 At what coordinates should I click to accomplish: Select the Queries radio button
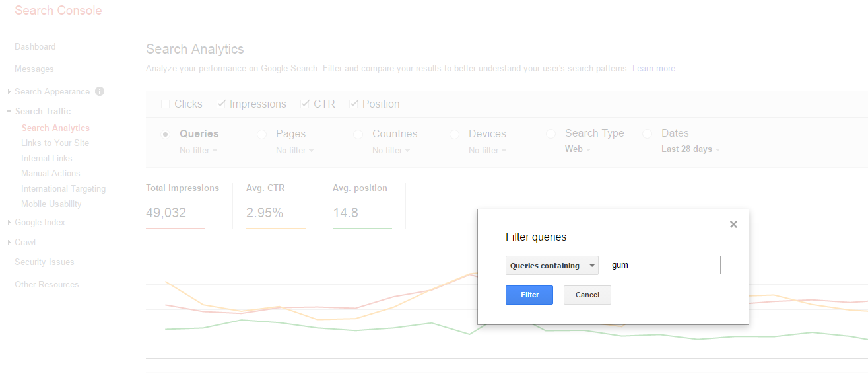click(166, 134)
